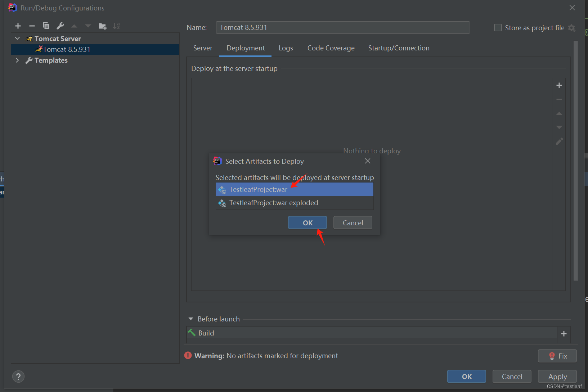
Task: Enable Store as project file checkbox
Action: (x=498, y=28)
